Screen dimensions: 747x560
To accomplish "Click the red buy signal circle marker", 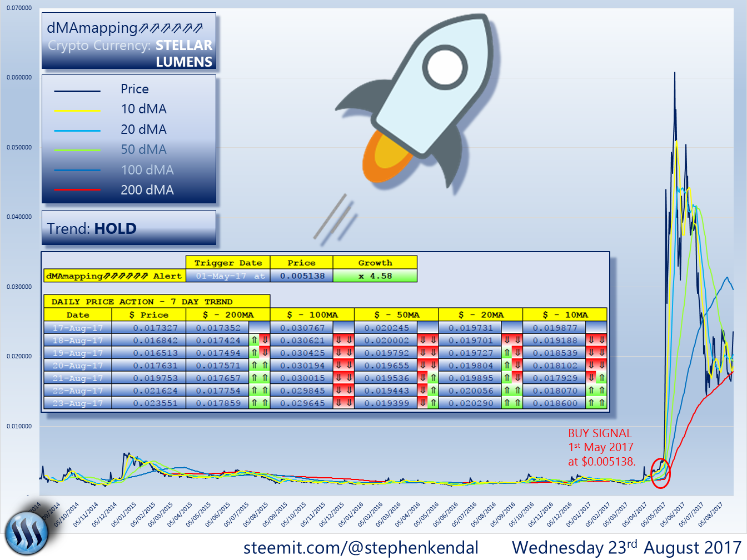I will (x=660, y=473).
